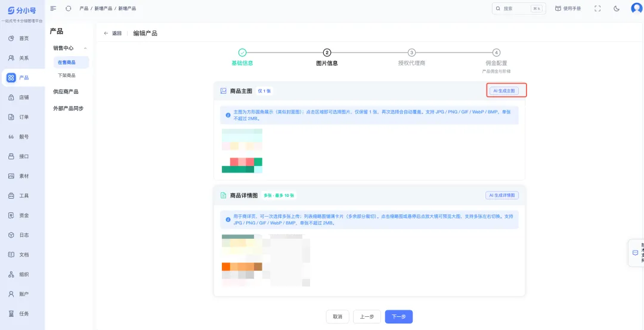Open the 店铺 sidebar item
Screen dimensions: 644x330
coord(22,97)
